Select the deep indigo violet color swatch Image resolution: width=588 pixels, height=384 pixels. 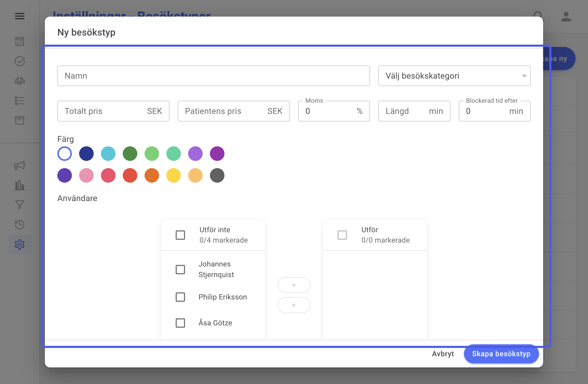(x=65, y=175)
